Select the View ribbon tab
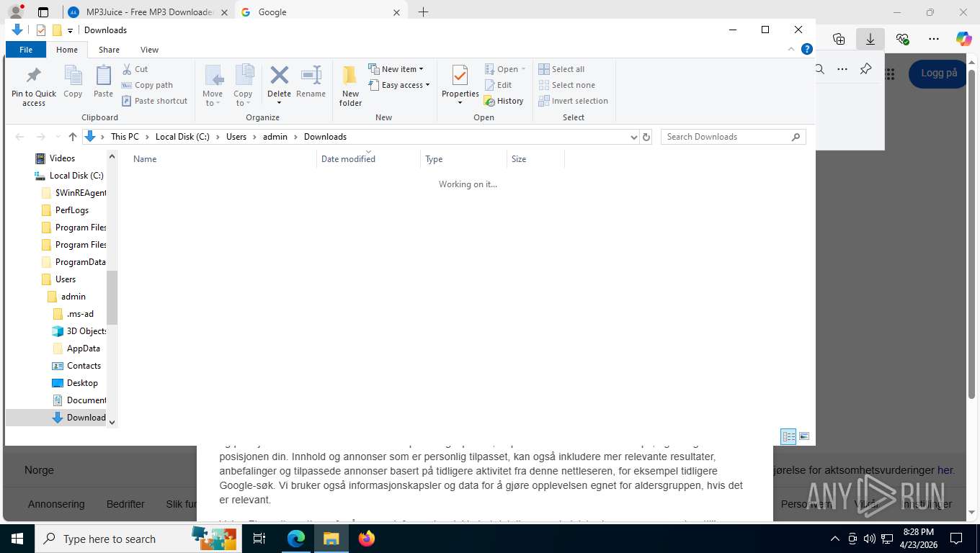 coord(149,50)
